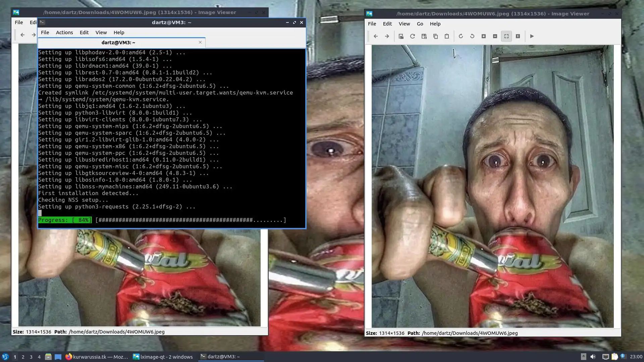
Task: Copy image using the Copy toolbar icon
Action: [435, 36]
